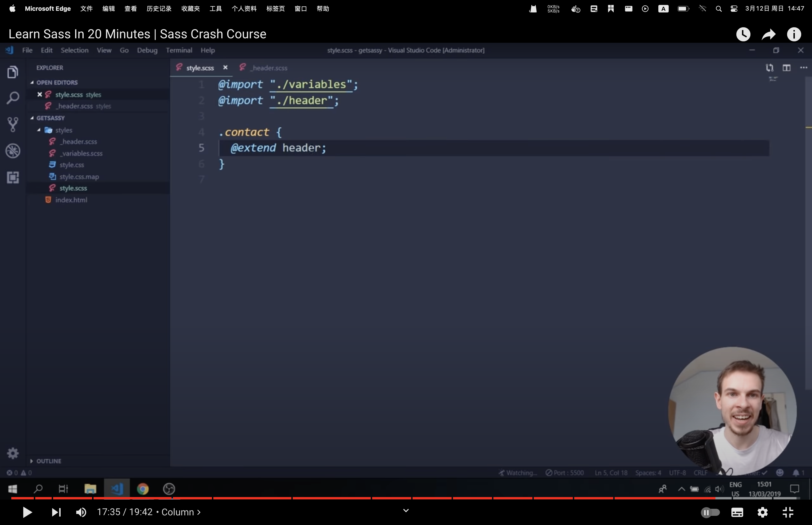Close style.scss in Open Editors list
812x525 pixels.
click(x=39, y=94)
